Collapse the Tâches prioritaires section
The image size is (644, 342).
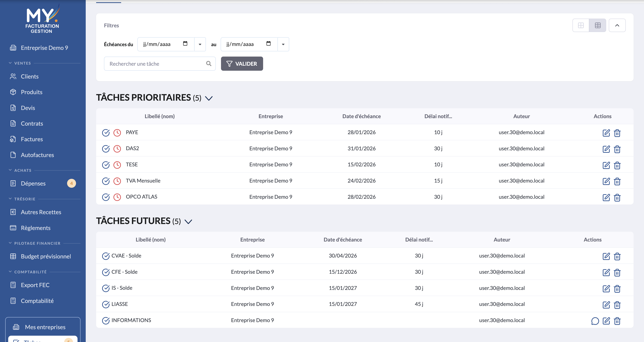tap(209, 98)
